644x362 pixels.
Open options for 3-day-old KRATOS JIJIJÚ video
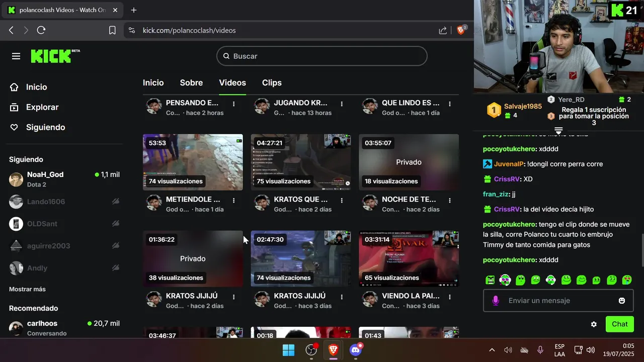coord(342,297)
